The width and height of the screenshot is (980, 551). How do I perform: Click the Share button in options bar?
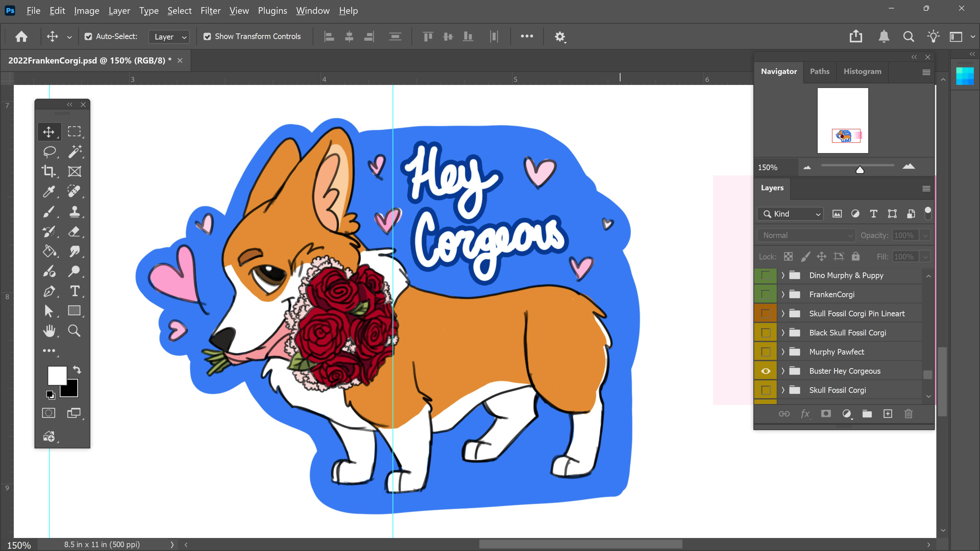856,36
